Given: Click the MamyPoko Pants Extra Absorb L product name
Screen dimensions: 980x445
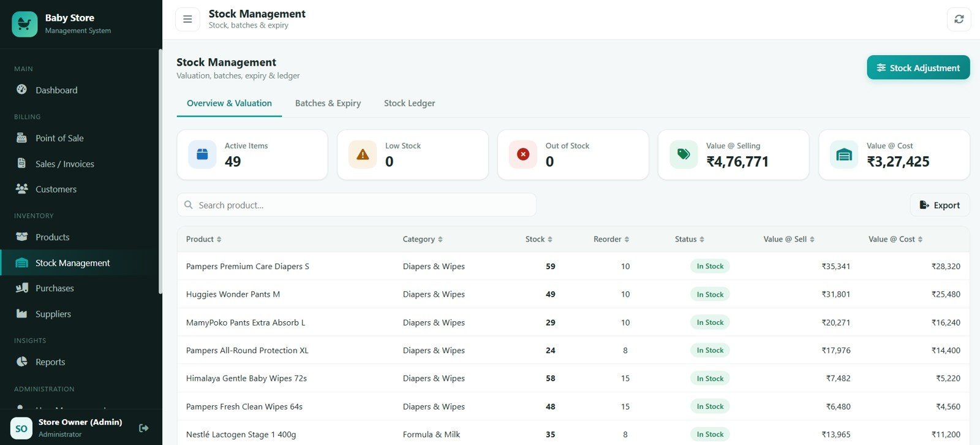Looking at the screenshot, I should [246, 322].
